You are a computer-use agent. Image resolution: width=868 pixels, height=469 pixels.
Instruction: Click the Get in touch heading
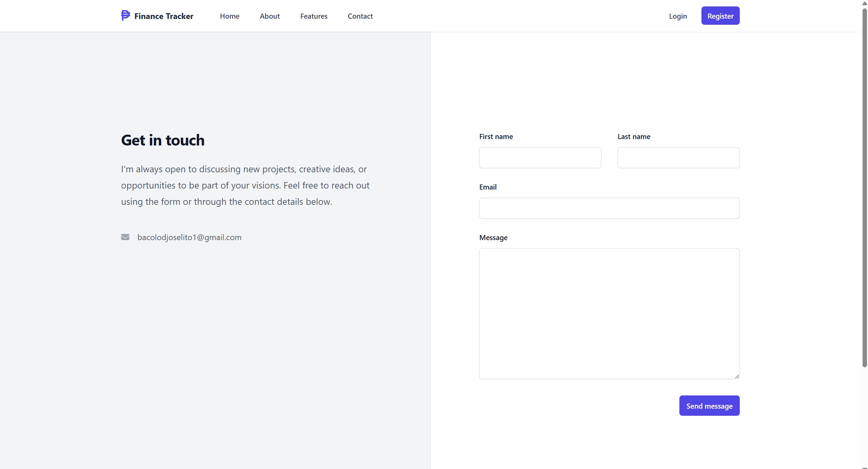pyautogui.click(x=163, y=140)
